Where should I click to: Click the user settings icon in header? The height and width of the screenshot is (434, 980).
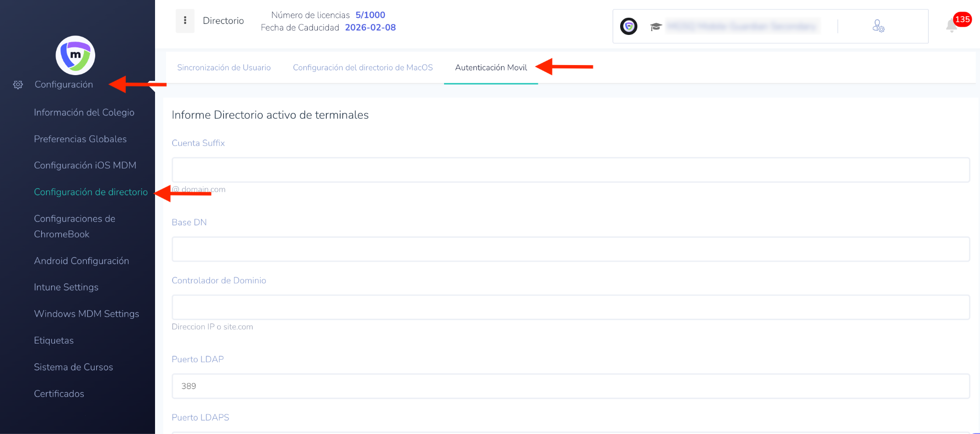pos(878,26)
